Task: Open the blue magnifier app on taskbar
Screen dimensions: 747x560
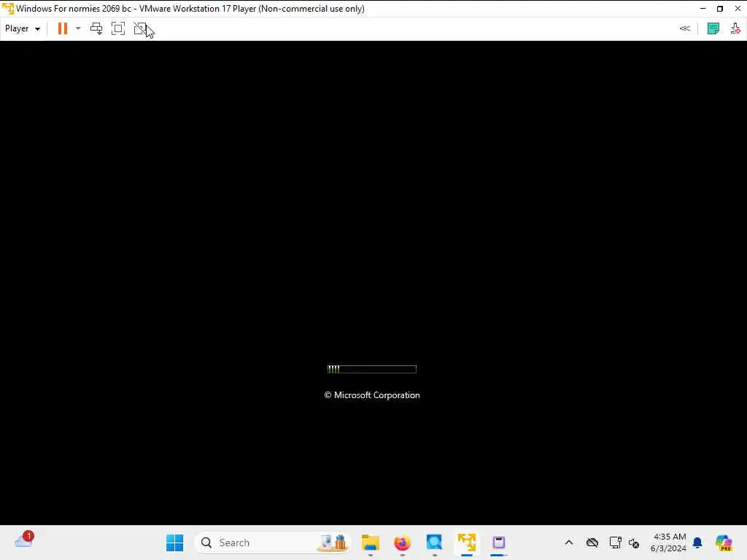Action: (x=435, y=542)
